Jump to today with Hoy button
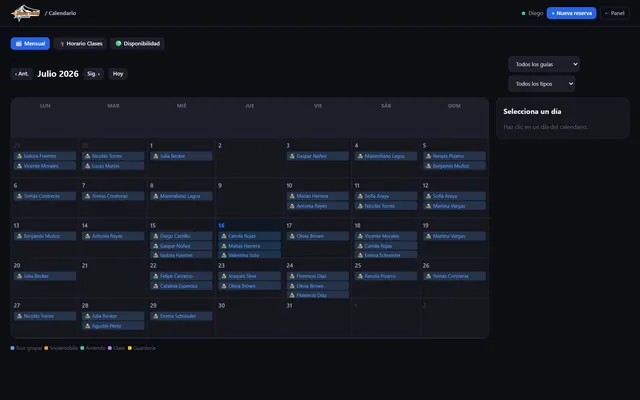 tap(118, 74)
